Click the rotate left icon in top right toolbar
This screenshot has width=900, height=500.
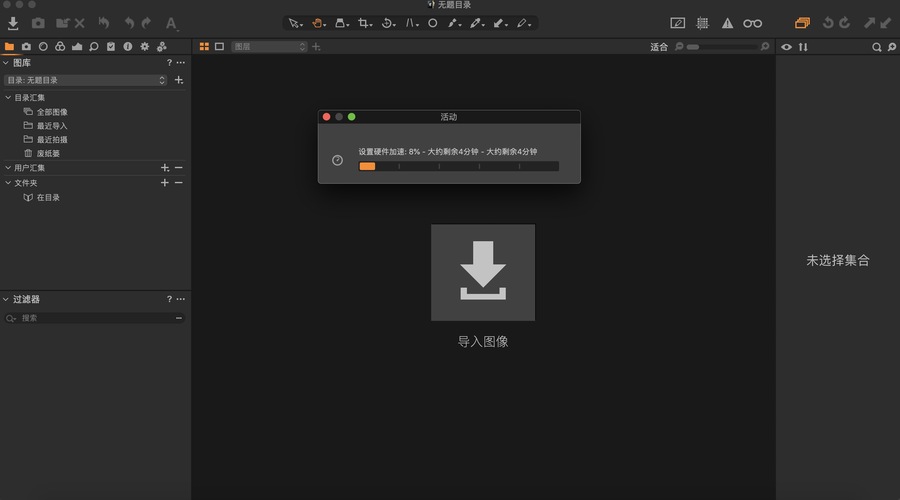pyautogui.click(x=828, y=23)
